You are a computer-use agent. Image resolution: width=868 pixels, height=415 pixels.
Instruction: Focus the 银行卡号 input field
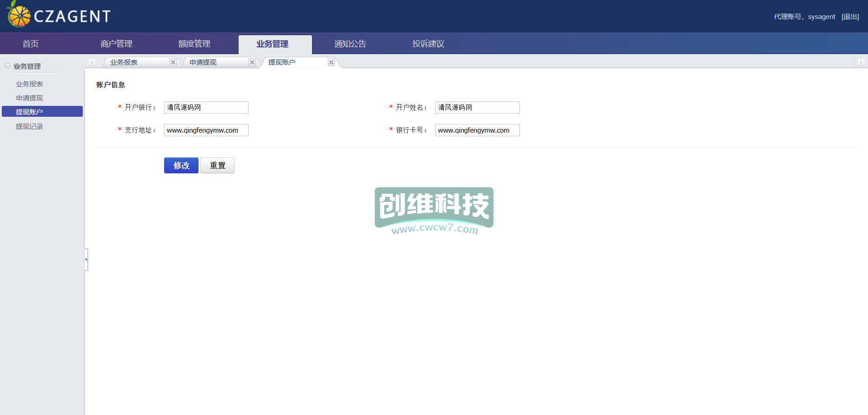477,130
